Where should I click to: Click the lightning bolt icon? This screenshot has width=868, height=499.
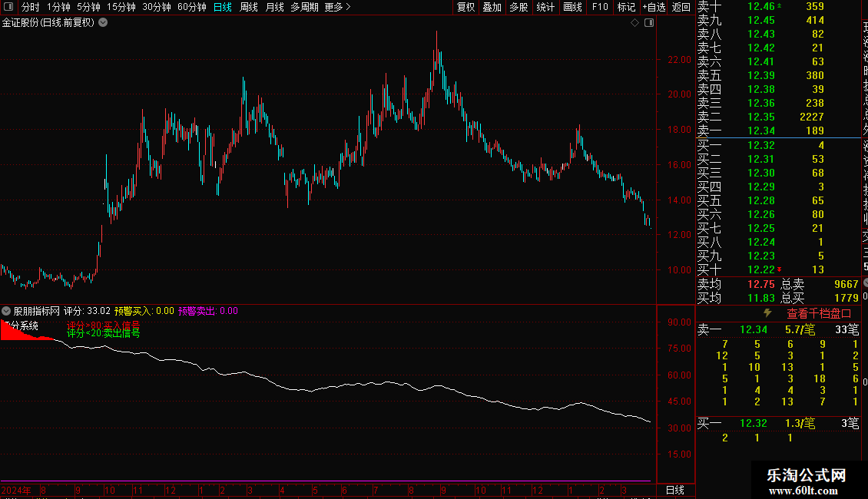[768, 313]
